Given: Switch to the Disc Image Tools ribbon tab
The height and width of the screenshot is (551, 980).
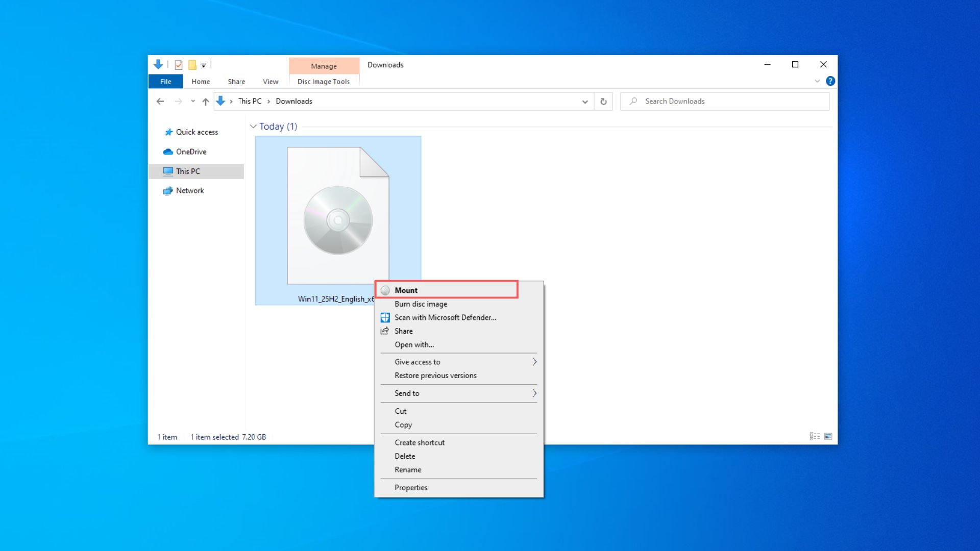Looking at the screenshot, I should pos(324,81).
